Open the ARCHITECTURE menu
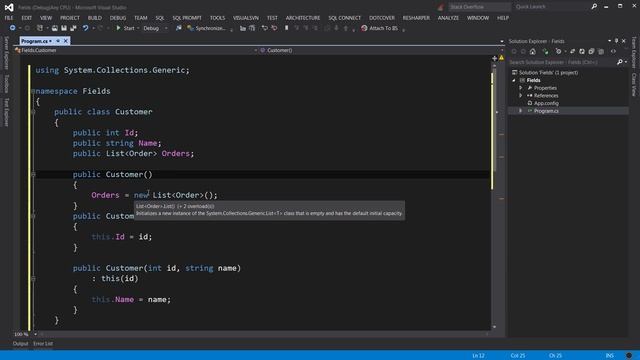Viewport: 640px width, 360px height. pos(303,18)
